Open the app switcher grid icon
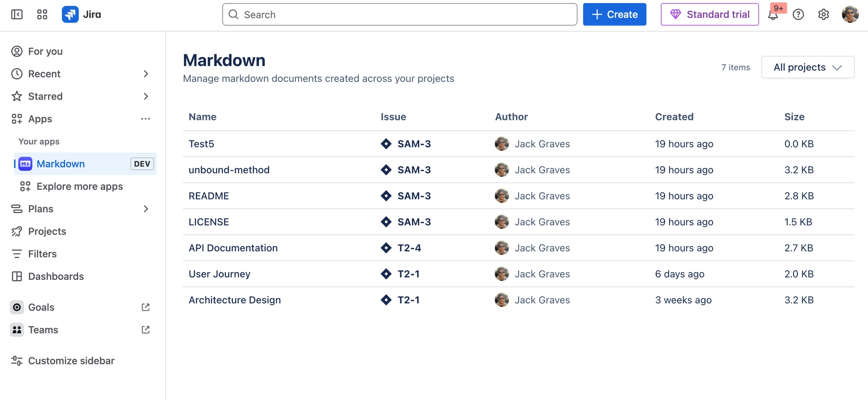This screenshot has height=400, width=868. coord(42,14)
